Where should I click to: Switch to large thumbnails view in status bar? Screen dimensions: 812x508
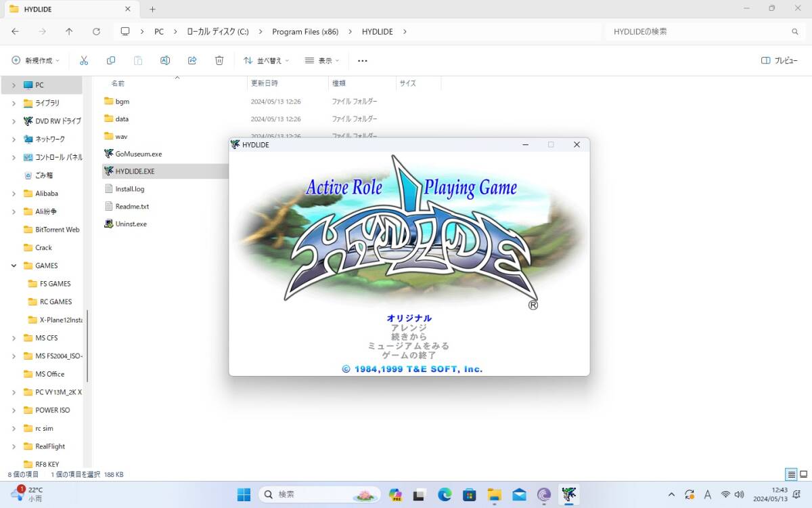click(x=803, y=474)
